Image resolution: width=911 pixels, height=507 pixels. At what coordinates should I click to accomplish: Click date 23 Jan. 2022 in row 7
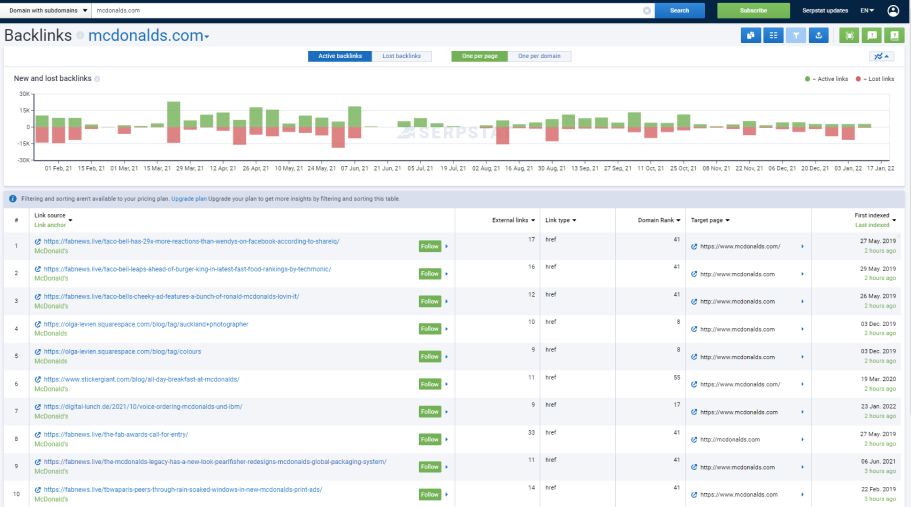pyautogui.click(x=878, y=407)
